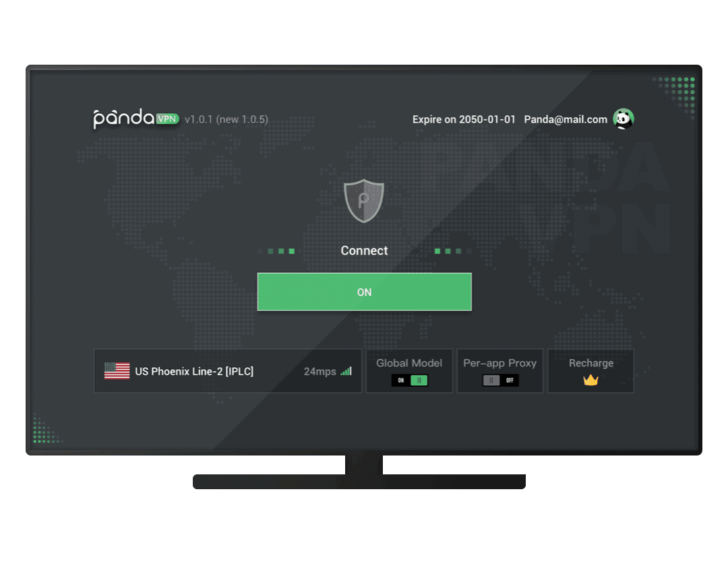Click the 24mps speed reading
728x566 pixels.
click(x=320, y=371)
